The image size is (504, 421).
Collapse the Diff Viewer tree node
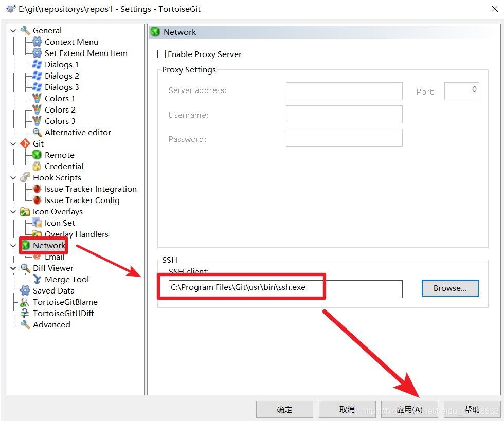pyautogui.click(x=13, y=268)
